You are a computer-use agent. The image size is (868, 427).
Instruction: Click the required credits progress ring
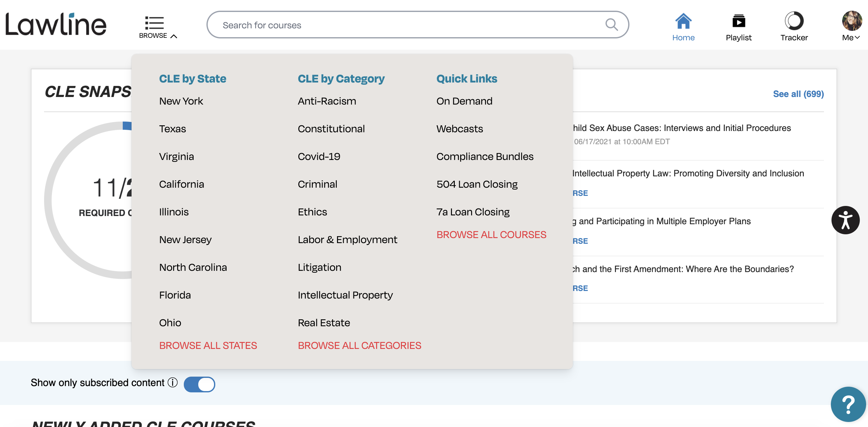pyautogui.click(x=88, y=200)
